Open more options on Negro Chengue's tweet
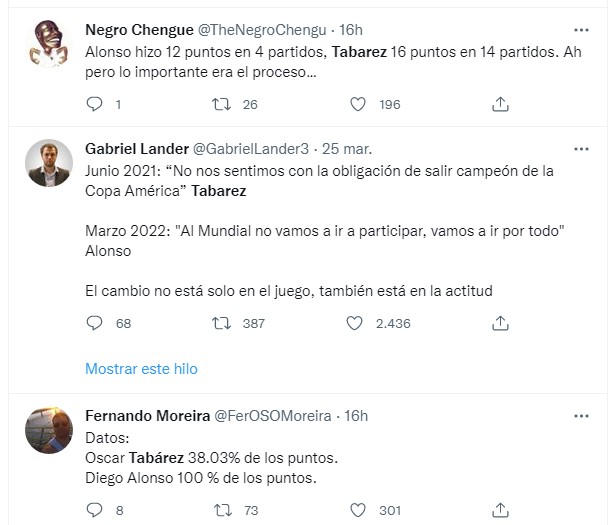 [581, 29]
